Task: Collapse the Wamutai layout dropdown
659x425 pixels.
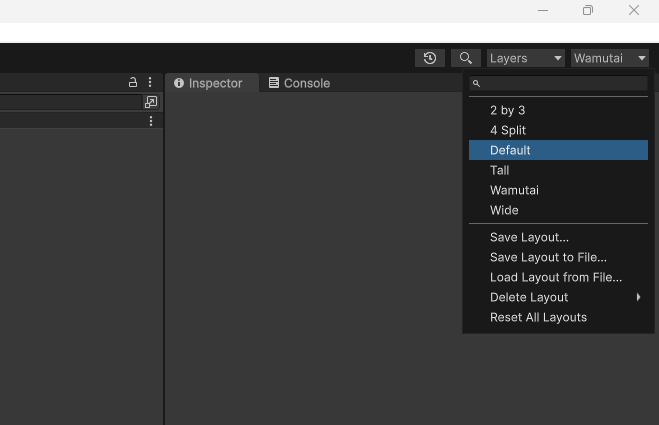Action: 610,58
